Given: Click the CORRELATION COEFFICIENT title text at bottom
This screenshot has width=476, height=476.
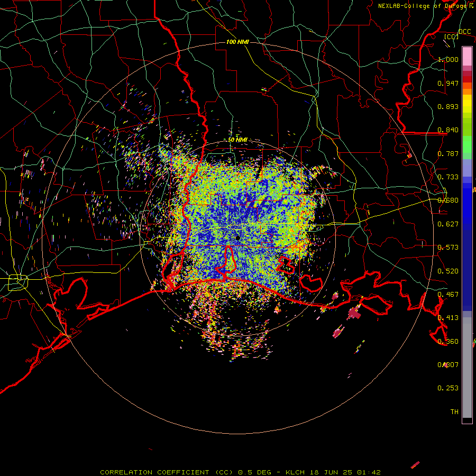Looking at the screenshot, I should point(154,472).
